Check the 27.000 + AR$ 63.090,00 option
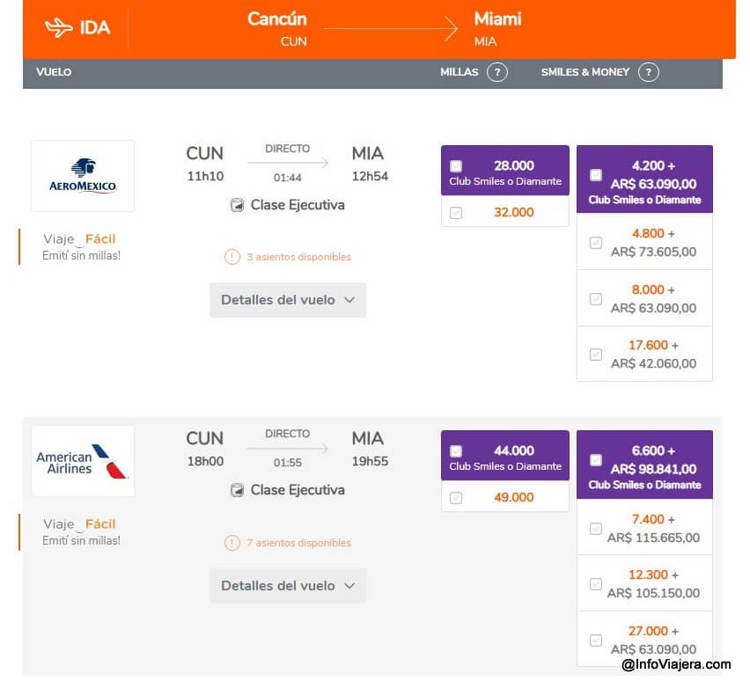750x688 pixels. [596, 640]
